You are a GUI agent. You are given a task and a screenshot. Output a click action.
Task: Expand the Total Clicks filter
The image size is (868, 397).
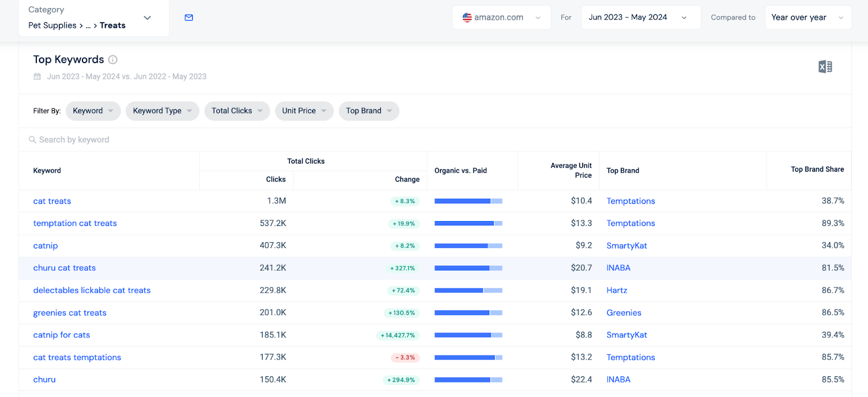237,111
